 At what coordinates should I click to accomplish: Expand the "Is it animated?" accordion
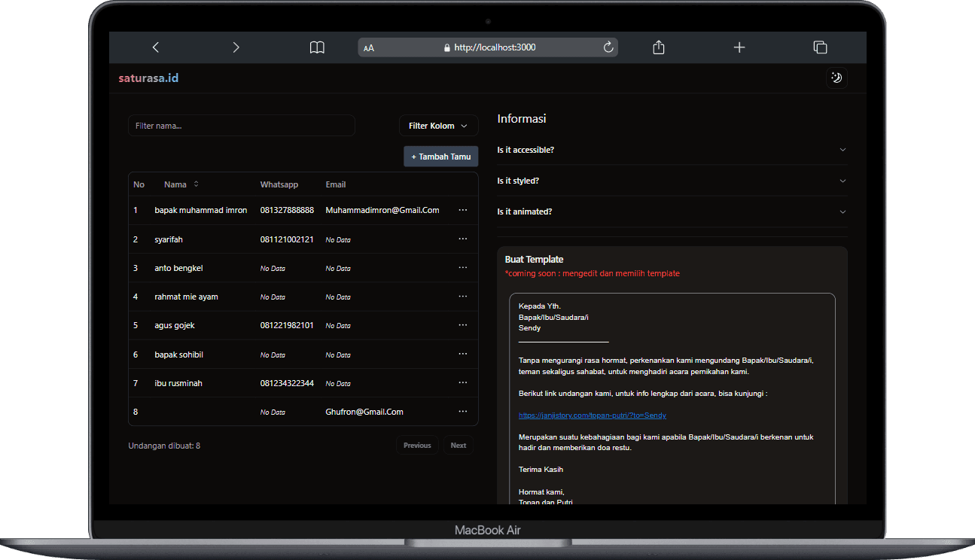pos(672,212)
